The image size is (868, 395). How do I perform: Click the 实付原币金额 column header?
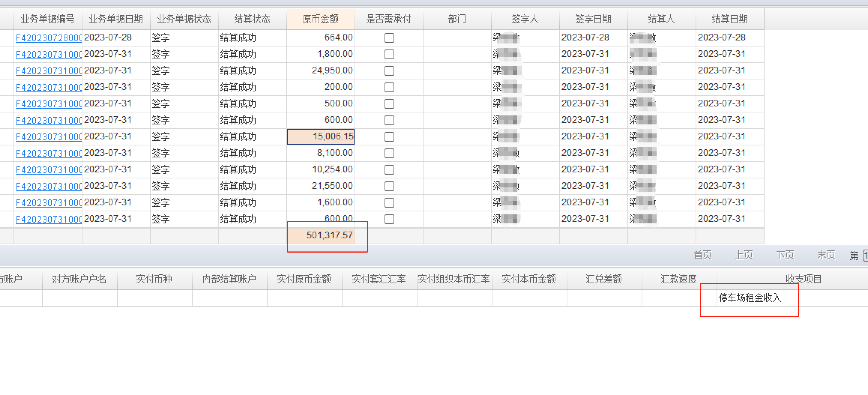pyautogui.click(x=305, y=279)
